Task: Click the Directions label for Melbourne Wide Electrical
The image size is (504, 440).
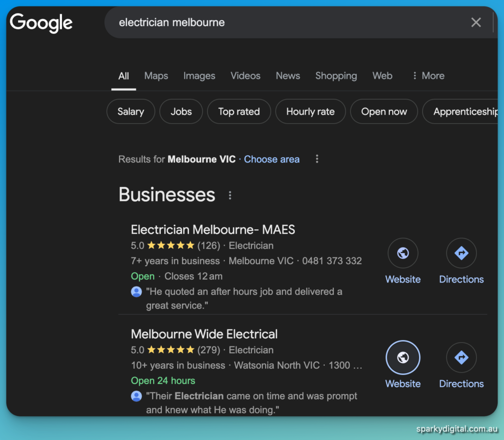Action: click(x=461, y=384)
